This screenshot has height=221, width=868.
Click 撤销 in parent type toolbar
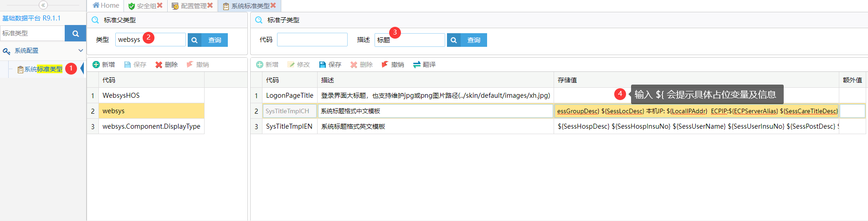tap(198, 65)
